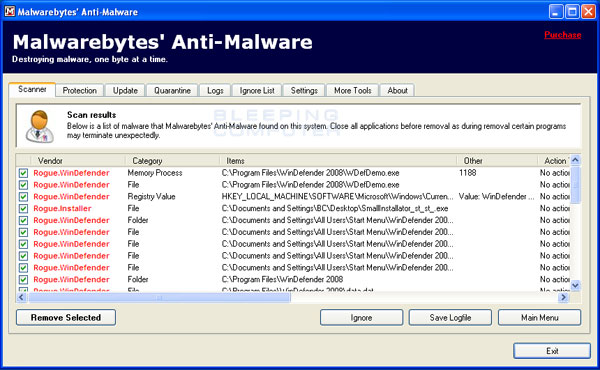Switch to the Scanner tab

tap(32, 90)
